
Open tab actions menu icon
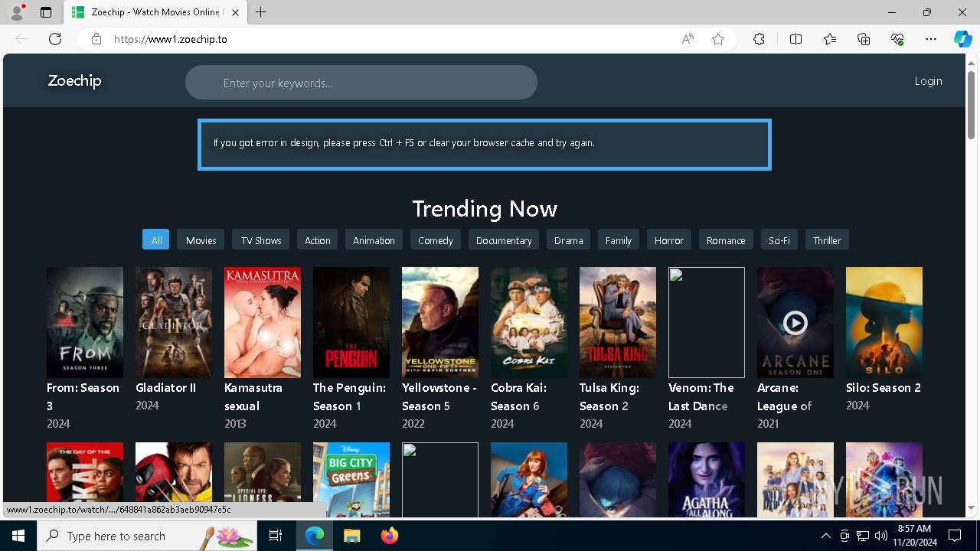point(46,12)
